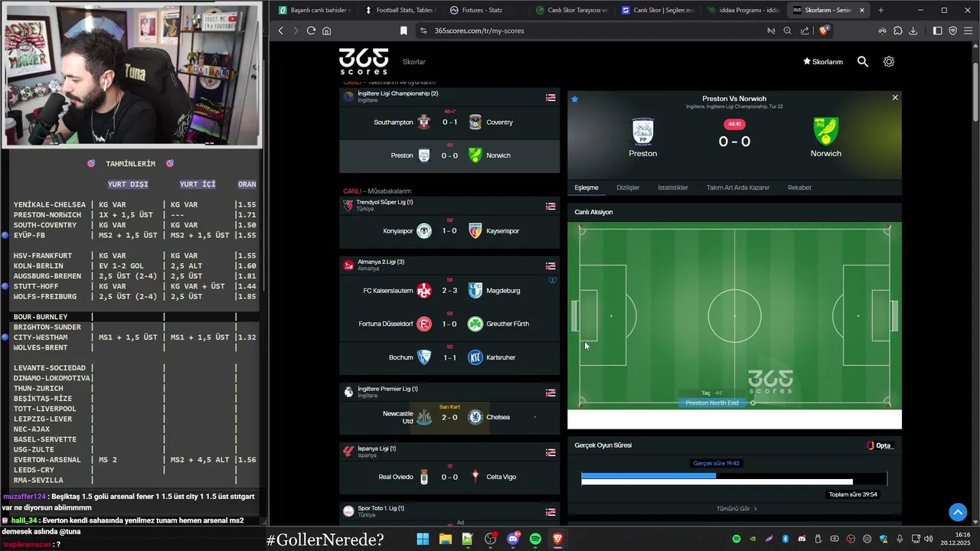The height and width of the screenshot is (551, 980).
Task: Open Newcastle Utd vs Chelsea match row
Action: point(449,417)
